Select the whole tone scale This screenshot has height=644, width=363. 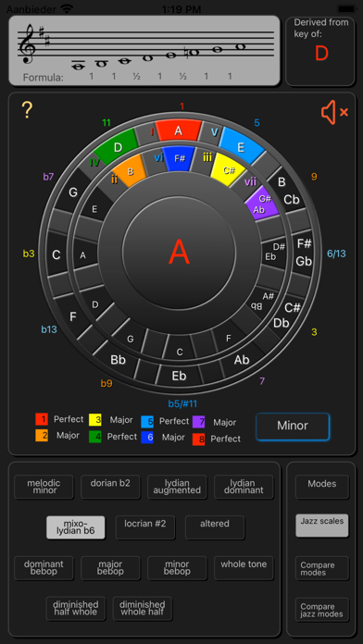click(x=244, y=568)
